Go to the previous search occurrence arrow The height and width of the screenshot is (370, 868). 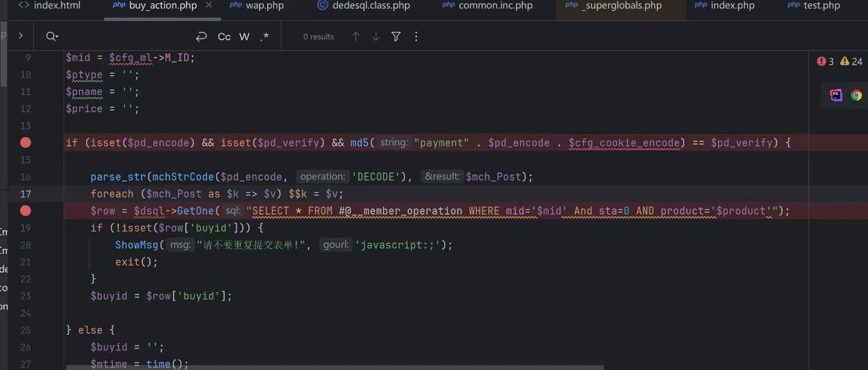(356, 37)
